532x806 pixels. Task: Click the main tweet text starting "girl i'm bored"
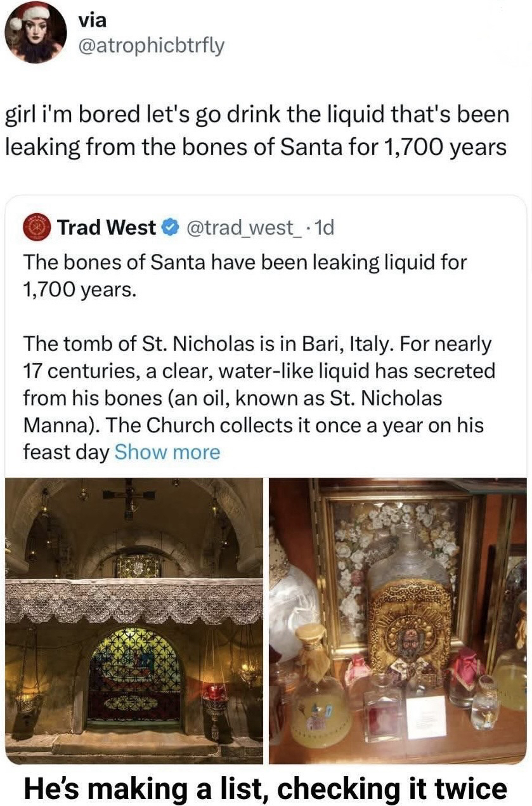point(257,131)
